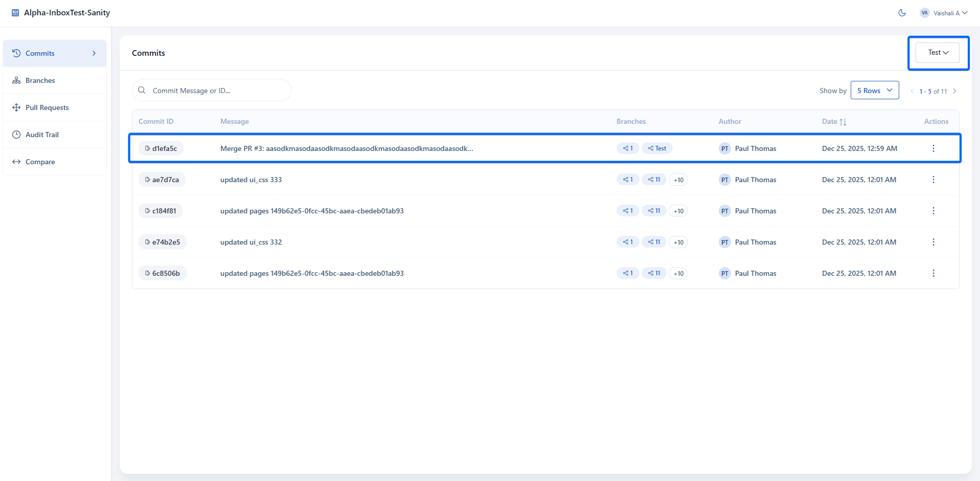Viewport: 980px width, 481px height.
Task: Expand +10 branches on commit ae7d7ca
Action: point(678,180)
